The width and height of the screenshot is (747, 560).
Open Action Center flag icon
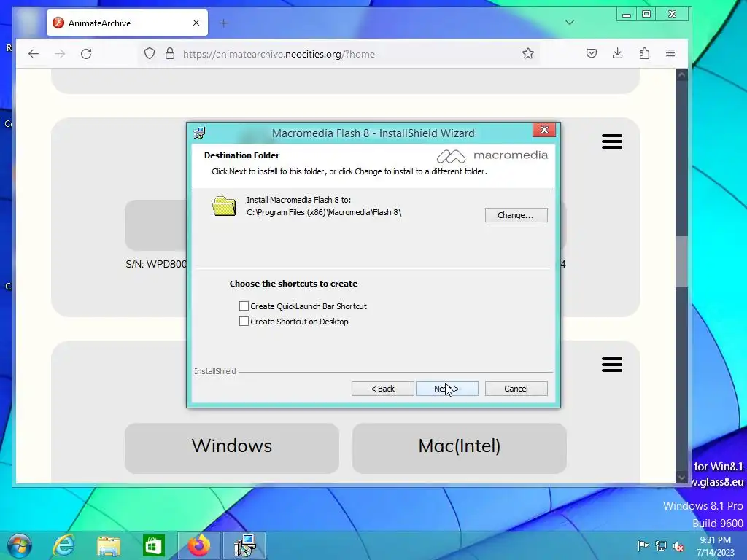(x=643, y=545)
